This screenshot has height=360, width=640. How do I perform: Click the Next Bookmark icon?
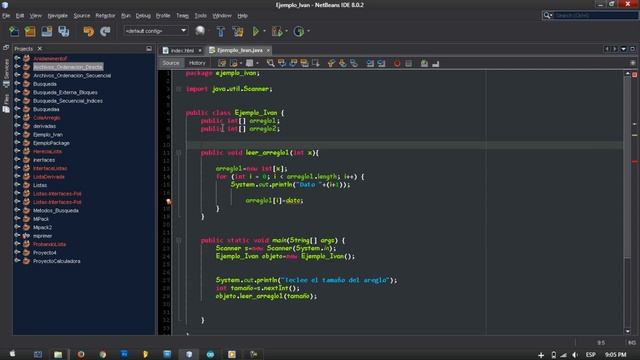pos(342,63)
